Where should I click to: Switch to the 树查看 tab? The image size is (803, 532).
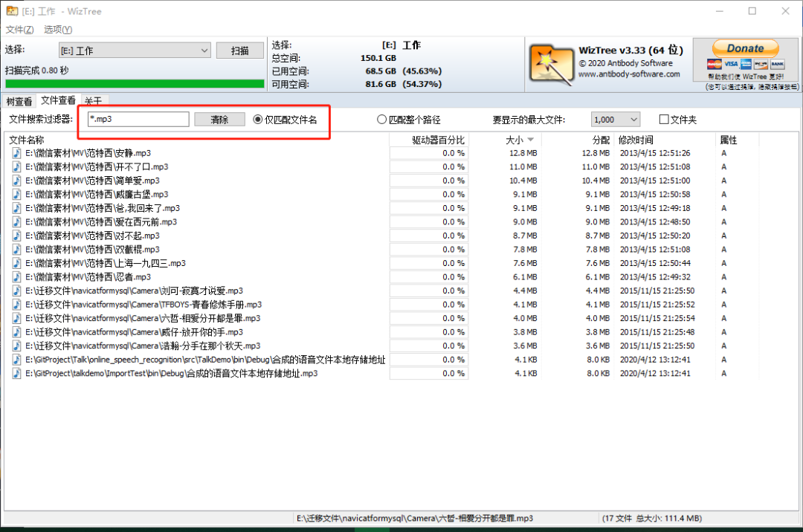click(x=19, y=101)
